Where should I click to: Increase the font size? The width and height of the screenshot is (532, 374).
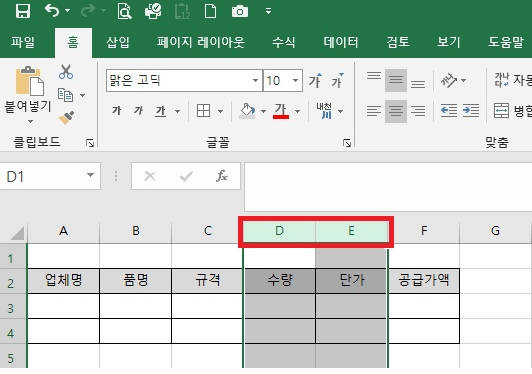coord(315,81)
